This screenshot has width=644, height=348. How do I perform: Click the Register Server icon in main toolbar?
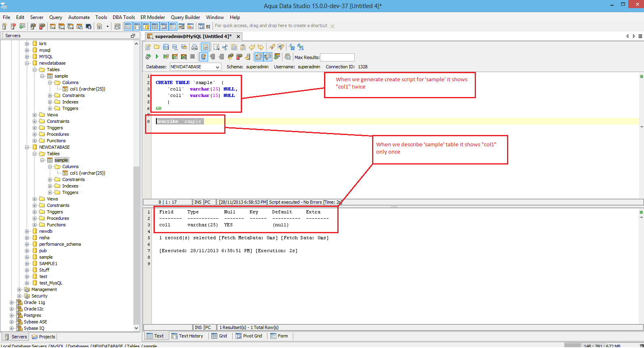pos(4,26)
